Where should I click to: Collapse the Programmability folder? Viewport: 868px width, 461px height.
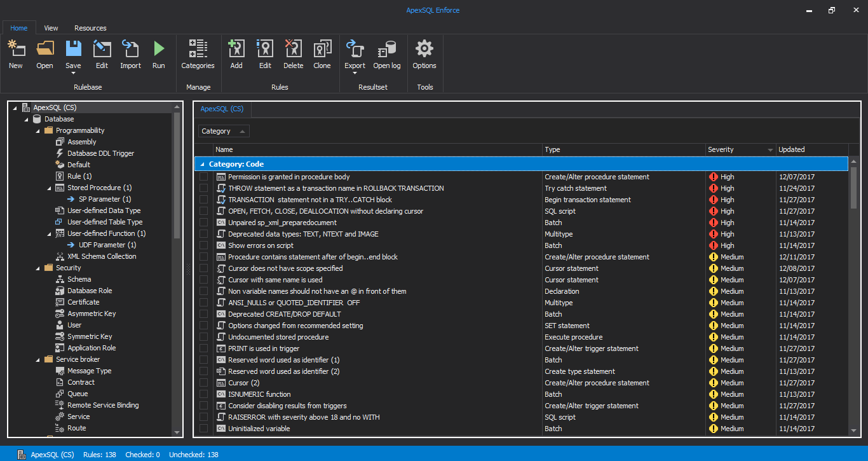(38, 131)
